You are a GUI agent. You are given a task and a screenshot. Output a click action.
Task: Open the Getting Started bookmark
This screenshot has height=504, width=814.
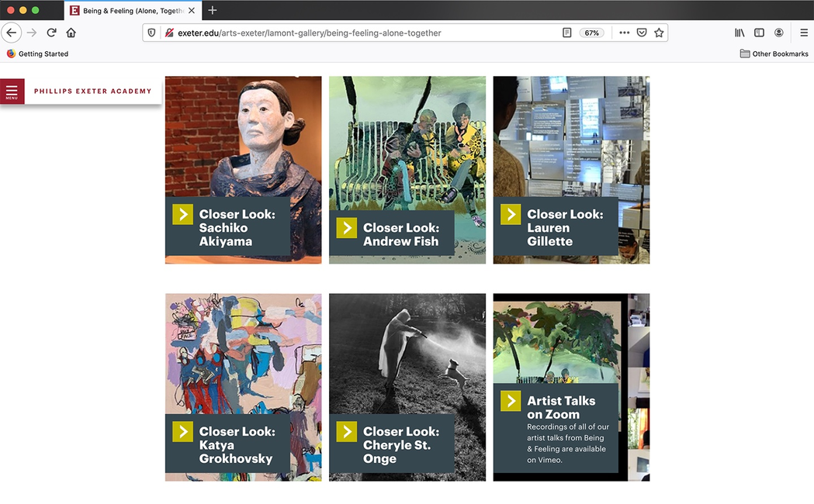point(37,54)
